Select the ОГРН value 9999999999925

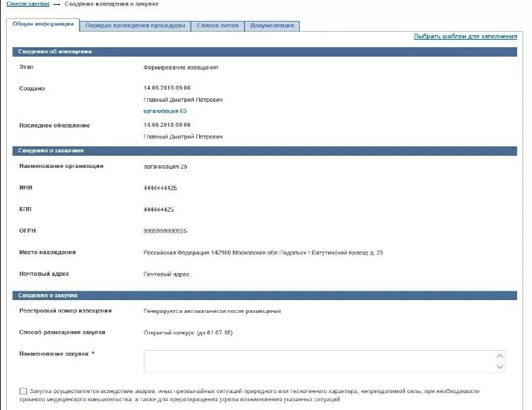165,231
